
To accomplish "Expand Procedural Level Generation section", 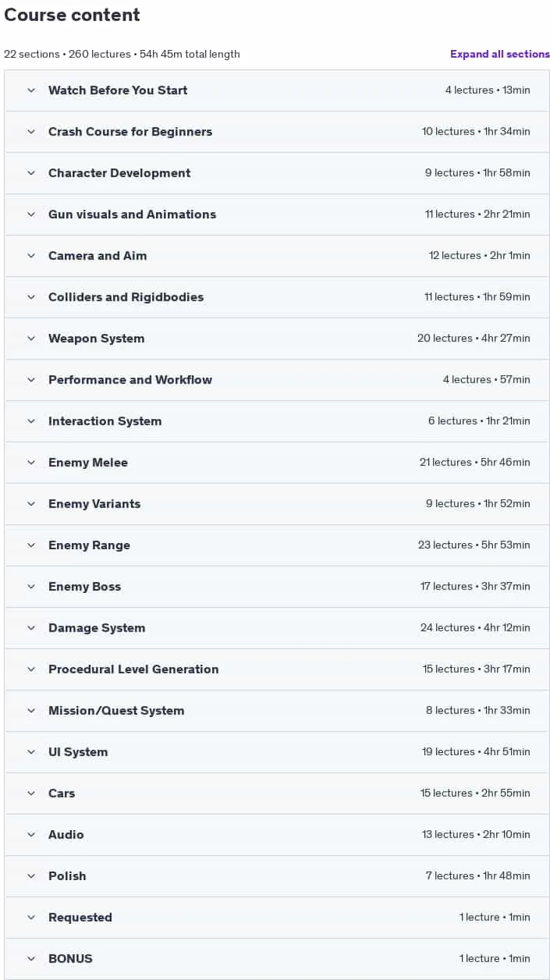I will pos(277,669).
